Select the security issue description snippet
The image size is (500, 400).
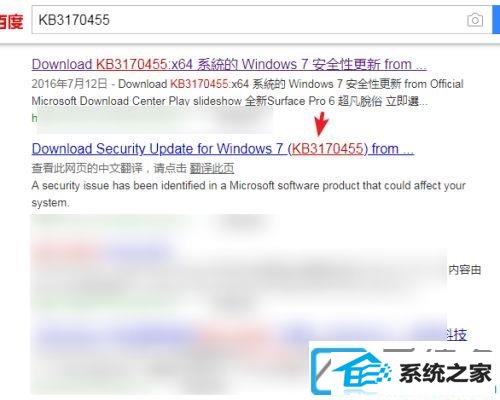click(248, 194)
